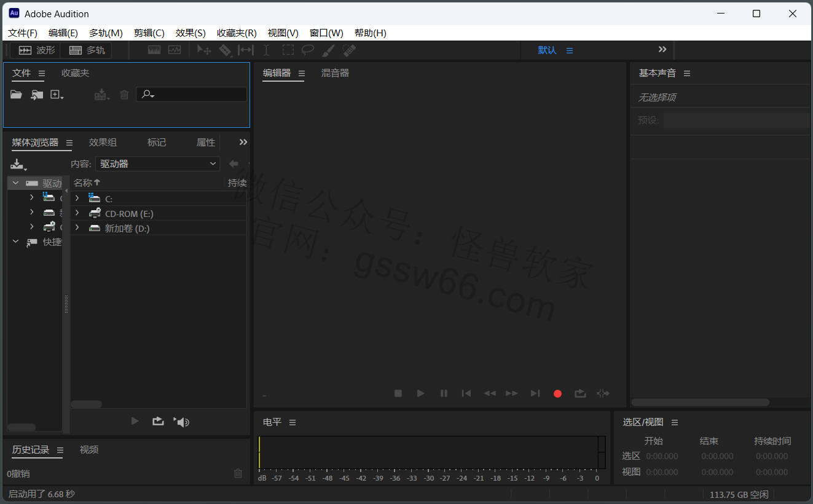The width and height of the screenshot is (813, 504).
Task: Click the Rewind transport button
Action: coord(489,393)
